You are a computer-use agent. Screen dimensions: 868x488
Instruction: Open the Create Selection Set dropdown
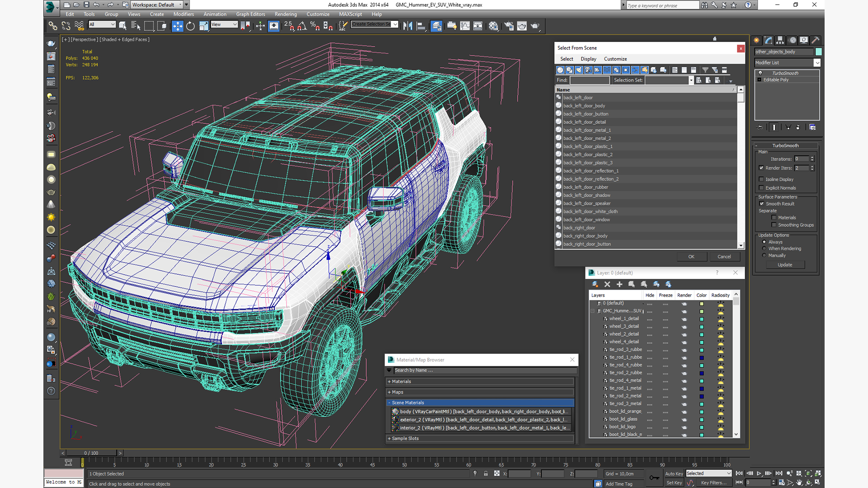pos(375,24)
